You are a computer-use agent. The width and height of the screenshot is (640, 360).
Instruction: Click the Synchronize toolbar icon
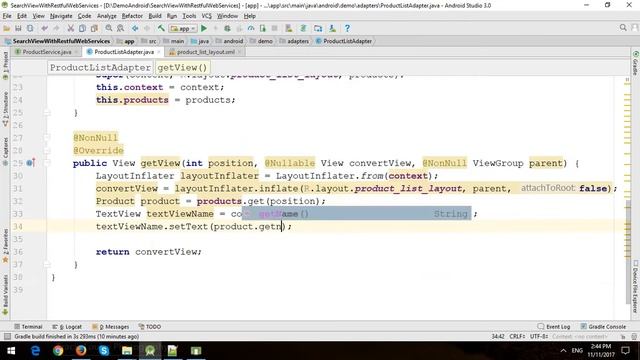[30, 28]
